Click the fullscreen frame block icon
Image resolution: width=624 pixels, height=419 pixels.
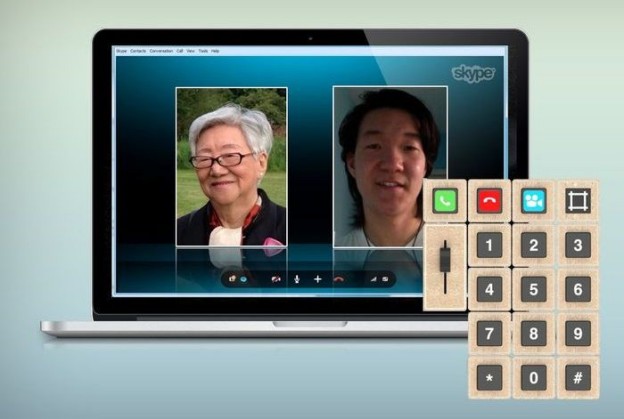click(x=578, y=201)
